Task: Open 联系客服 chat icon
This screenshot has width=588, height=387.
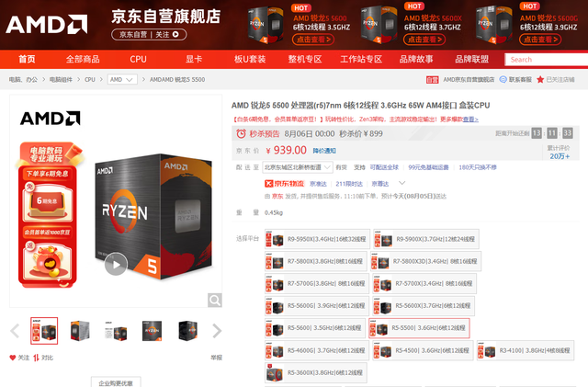Action: [x=503, y=80]
